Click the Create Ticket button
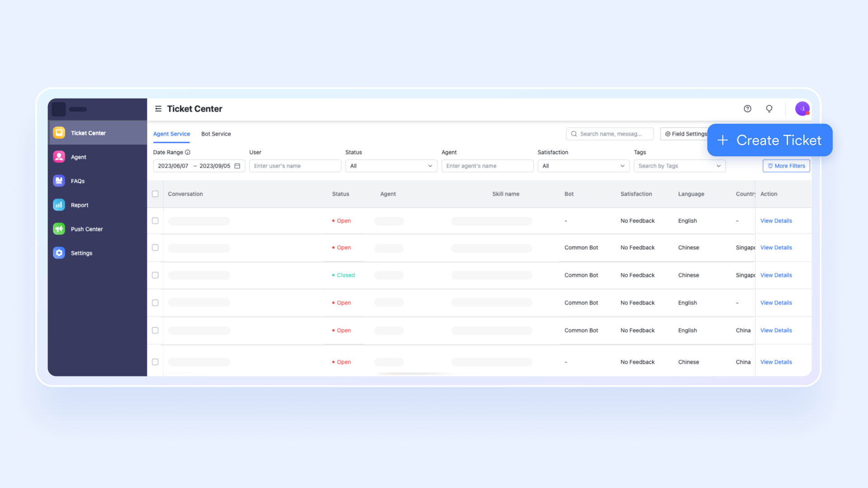Screen dimensions: 868x488 click(769, 140)
